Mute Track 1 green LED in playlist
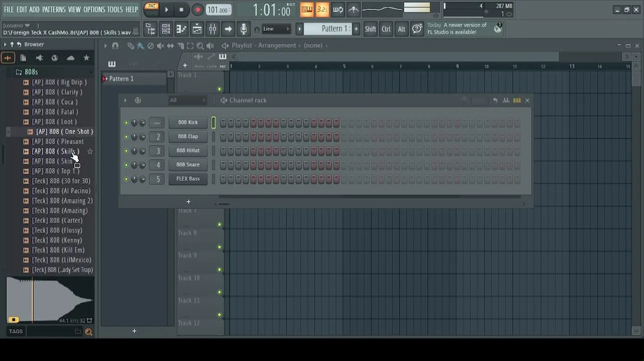Viewport: 644px width, 361px height. pyautogui.click(x=219, y=89)
